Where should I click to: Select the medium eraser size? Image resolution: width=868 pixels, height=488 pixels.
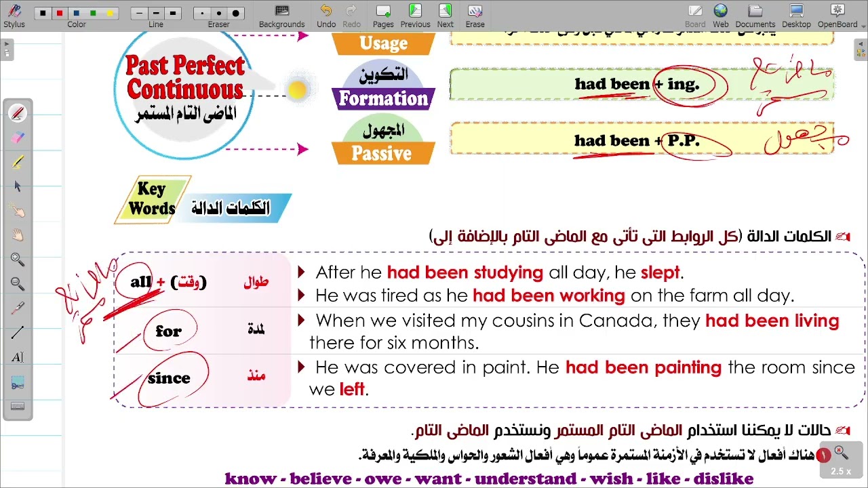(218, 13)
